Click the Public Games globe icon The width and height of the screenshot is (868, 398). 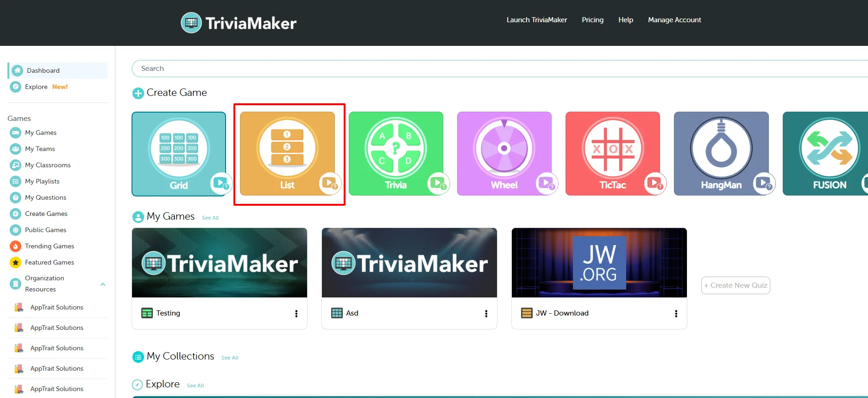pos(16,230)
